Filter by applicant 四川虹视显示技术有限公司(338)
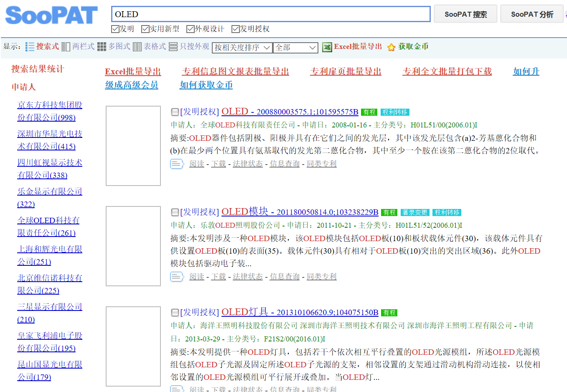This screenshot has height=392, width=567. click(50, 169)
